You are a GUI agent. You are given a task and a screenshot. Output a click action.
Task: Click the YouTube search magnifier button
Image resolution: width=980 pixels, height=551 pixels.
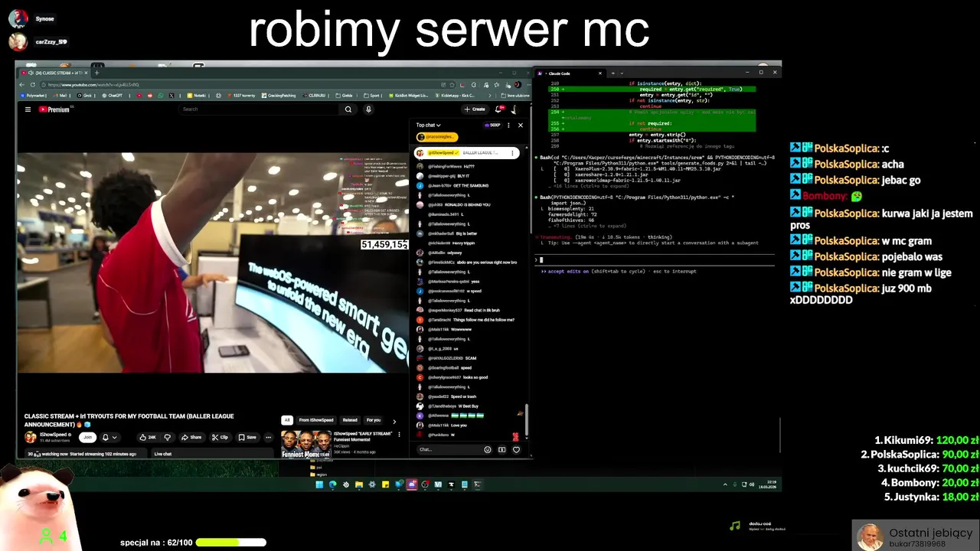point(348,109)
